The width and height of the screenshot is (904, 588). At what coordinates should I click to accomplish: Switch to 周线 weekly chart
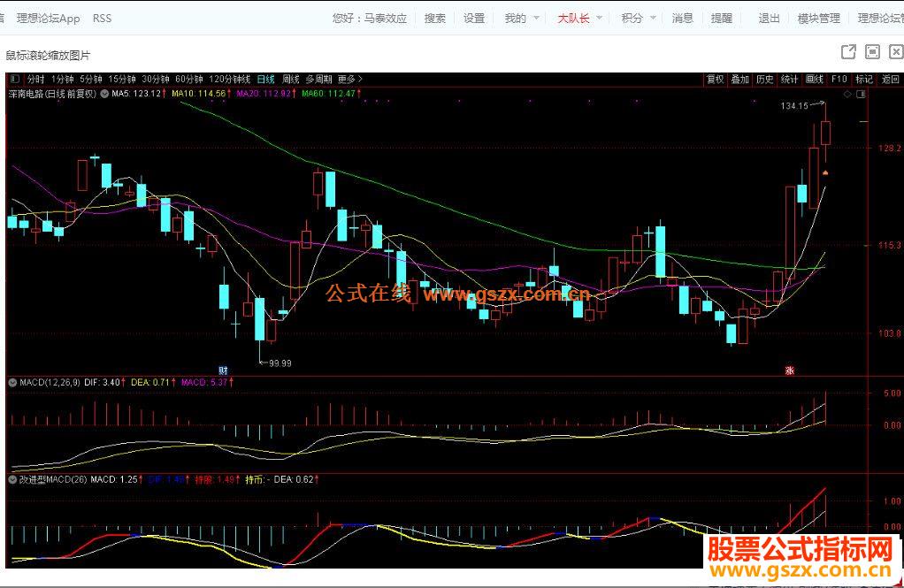click(x=290, y=79)
